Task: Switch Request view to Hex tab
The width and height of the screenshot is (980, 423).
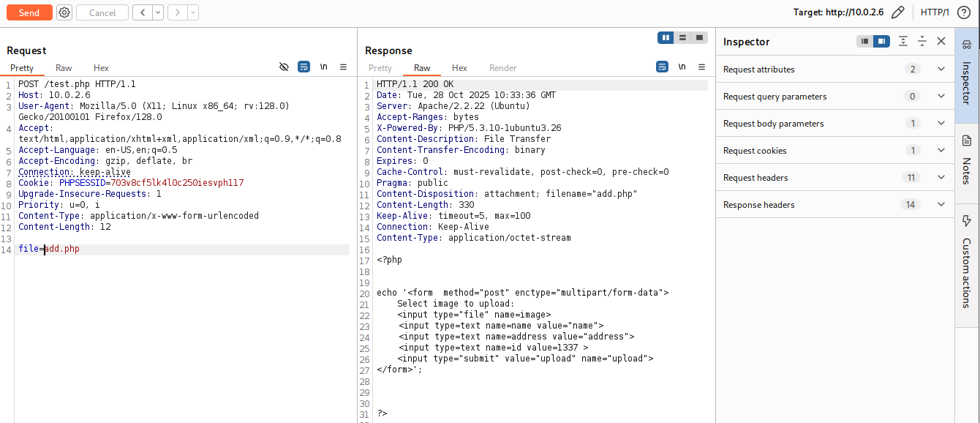Action: [101, 68]
